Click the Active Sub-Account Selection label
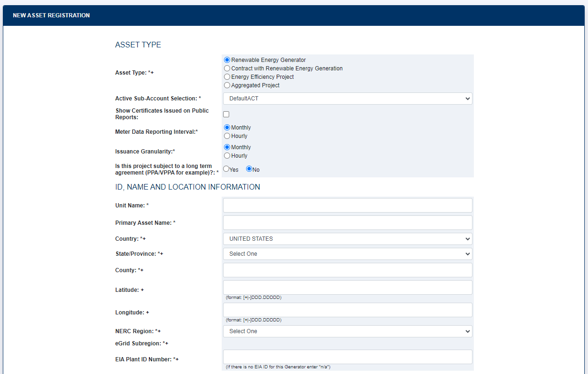 (158, 99)
